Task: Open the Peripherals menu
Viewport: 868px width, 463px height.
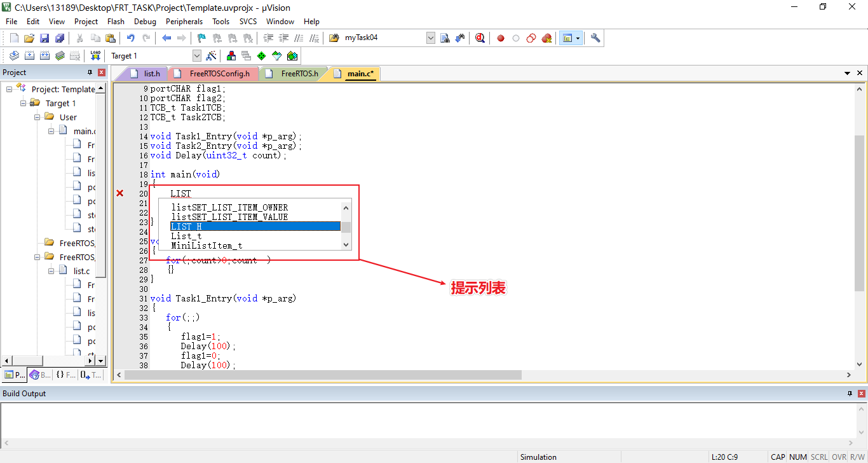Action: pos(184,21)
